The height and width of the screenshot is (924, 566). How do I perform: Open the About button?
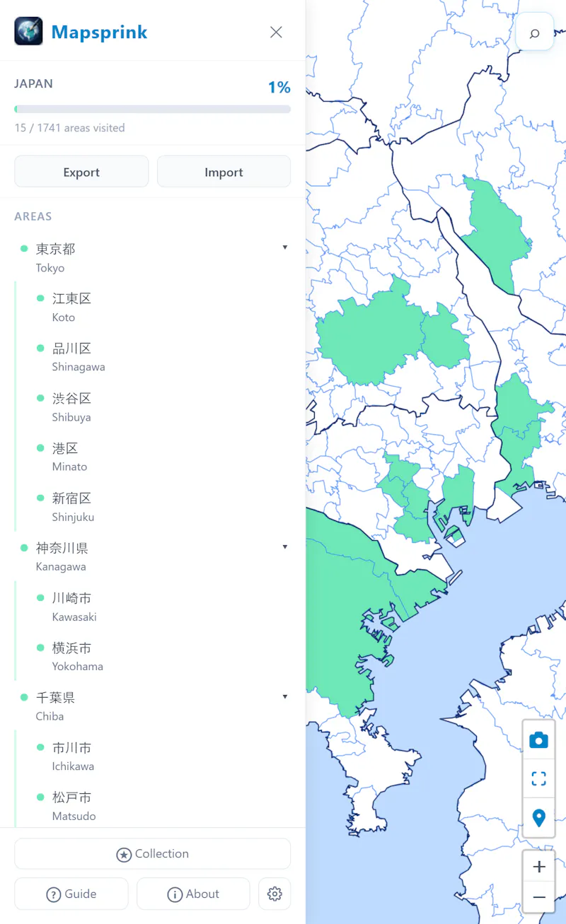[x=193, y=894]
